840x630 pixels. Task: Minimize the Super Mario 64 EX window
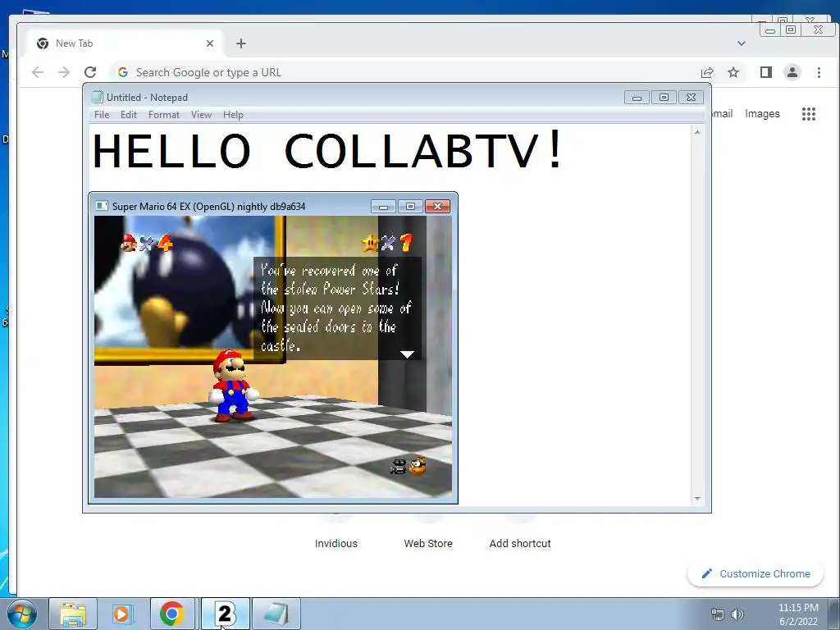tap(383, 206)
